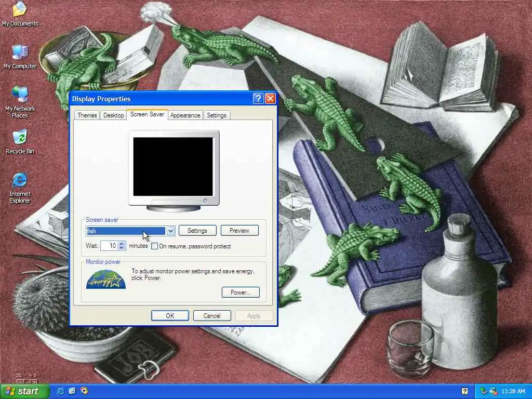
Task: Close the Display Properties window
Action: point(270,99)
